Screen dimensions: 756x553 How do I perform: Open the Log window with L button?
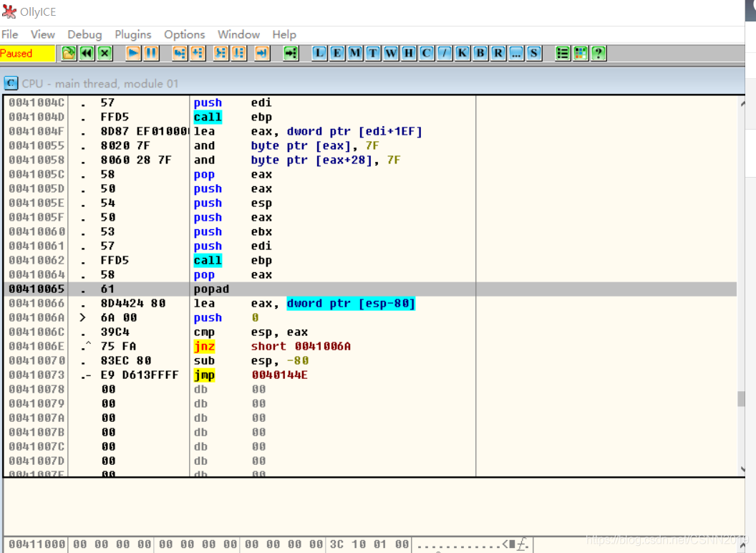[x=319, y=53]
